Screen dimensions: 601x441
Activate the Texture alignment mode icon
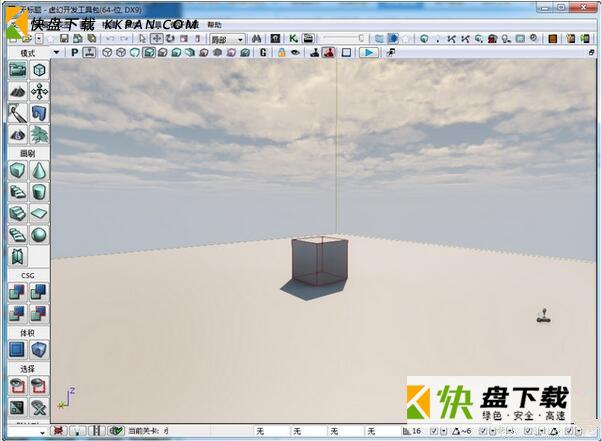click(x=39, y=92)
